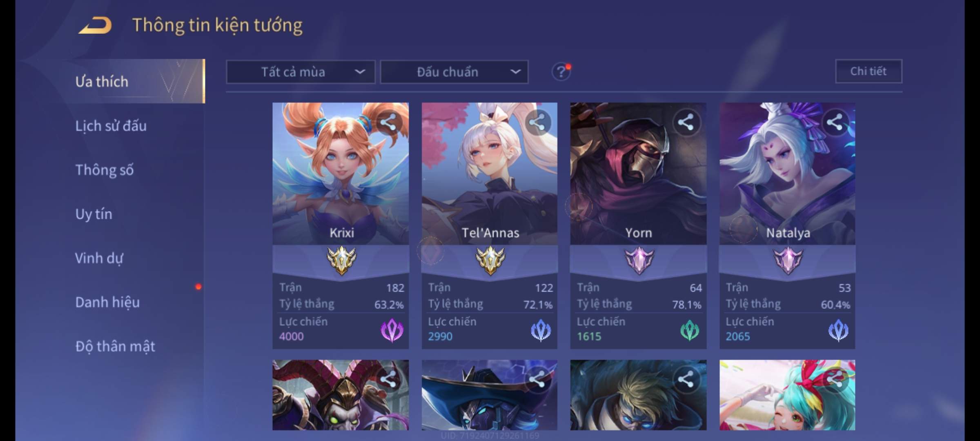
Task: Go back using the golden arrow
Action: (x=95, y=25)
